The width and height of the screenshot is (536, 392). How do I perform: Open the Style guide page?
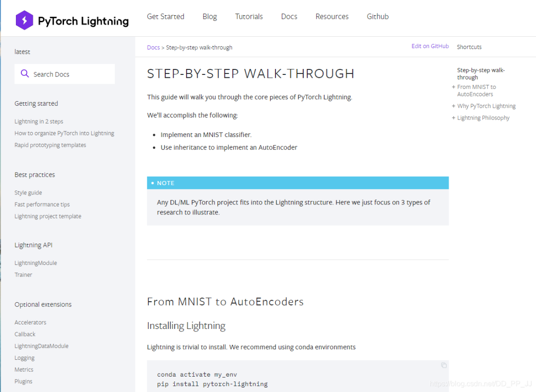pos(28,193)
